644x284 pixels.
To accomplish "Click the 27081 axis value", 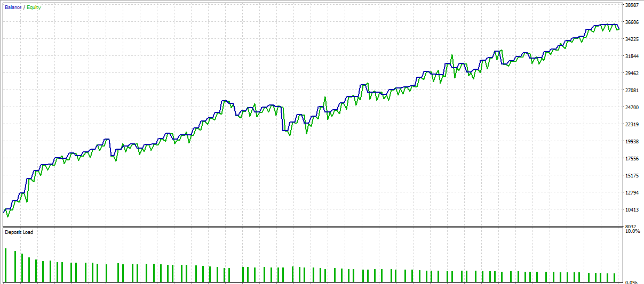I will click(632, 91).
